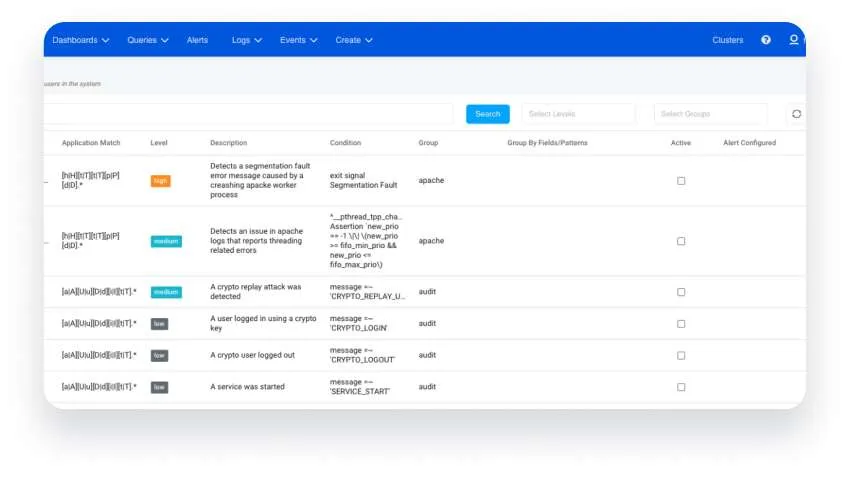The height and width of the screenshot is (477, 851).
Task: Click low badge on crypto key login row
Action: pos(159,324)
